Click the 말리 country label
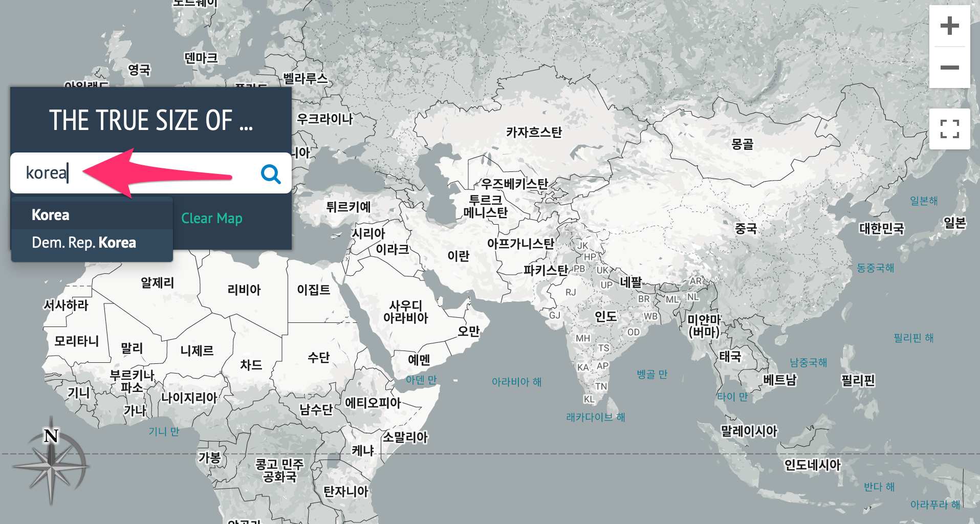The image size is (980, 524). [x=132, y=348]
